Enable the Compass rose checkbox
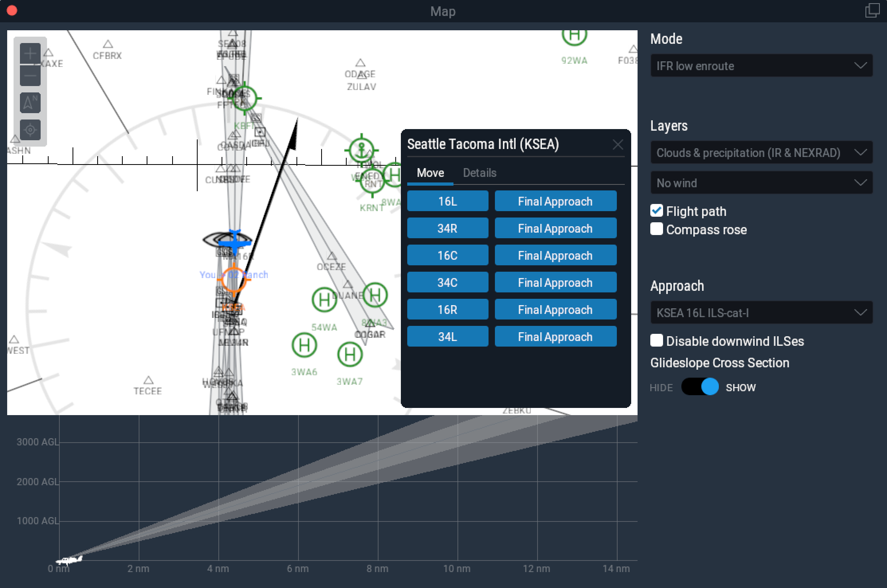887x588 pixels. pos(656,229)
